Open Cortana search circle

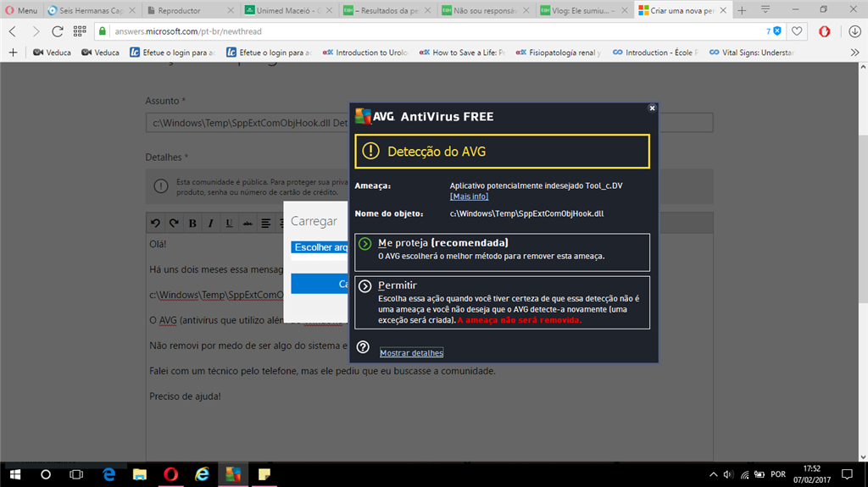coord(46,475)
